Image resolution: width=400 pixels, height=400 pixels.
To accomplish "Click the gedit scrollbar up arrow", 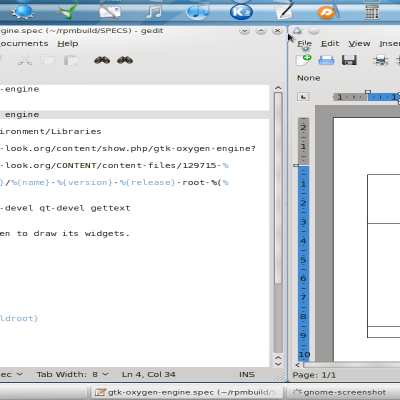I will tap(278, 88).
